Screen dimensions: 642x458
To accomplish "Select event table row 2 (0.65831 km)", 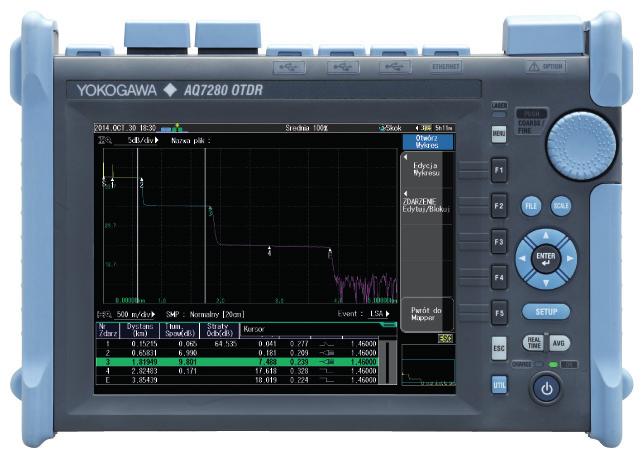I will (237, 353).
